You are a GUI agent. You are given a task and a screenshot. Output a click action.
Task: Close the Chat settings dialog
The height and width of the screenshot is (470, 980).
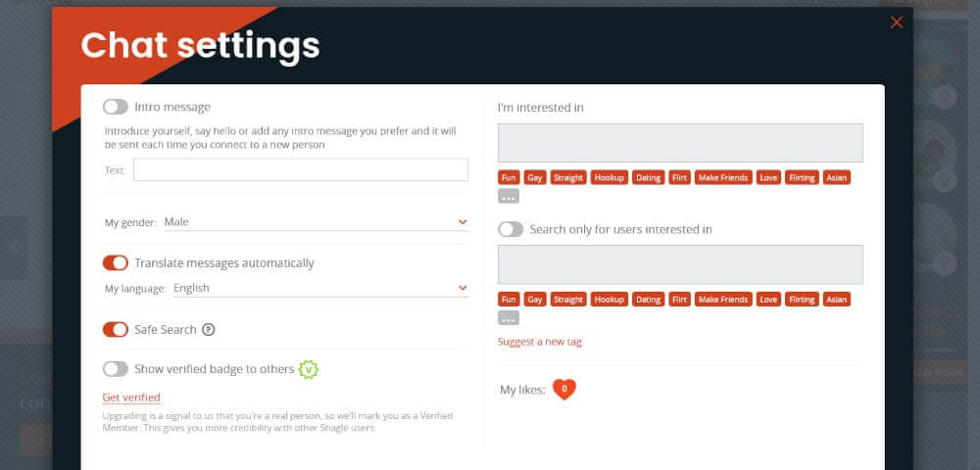pos(897,23)
